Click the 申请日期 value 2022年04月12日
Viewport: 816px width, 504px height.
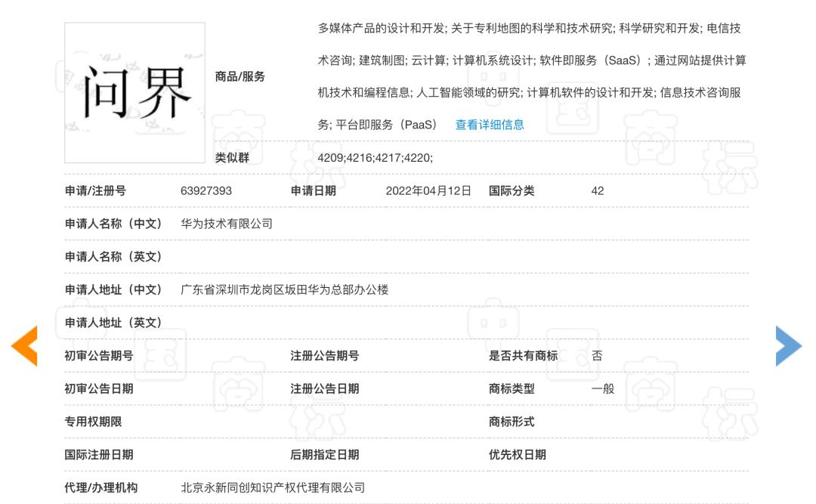click(x=428, y=190)
